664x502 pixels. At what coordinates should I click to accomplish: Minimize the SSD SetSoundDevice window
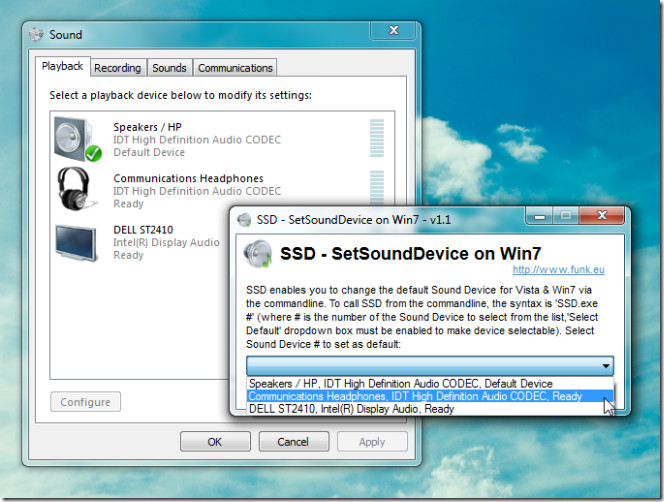(539, 216)
